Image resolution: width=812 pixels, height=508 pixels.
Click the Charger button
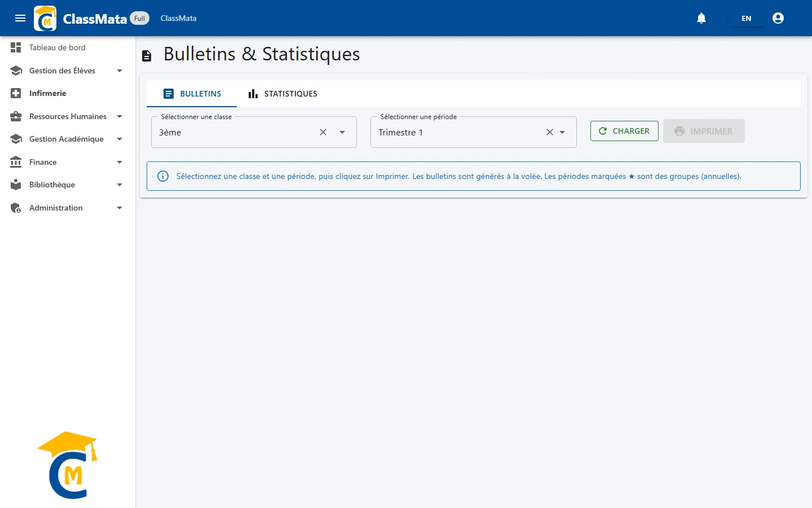(624, 131)
